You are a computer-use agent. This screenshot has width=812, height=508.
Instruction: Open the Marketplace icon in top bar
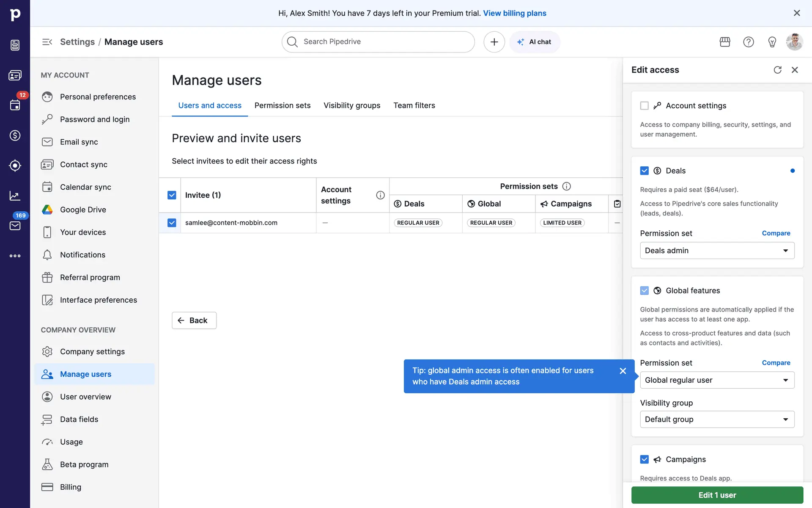(x=725, y=42)
